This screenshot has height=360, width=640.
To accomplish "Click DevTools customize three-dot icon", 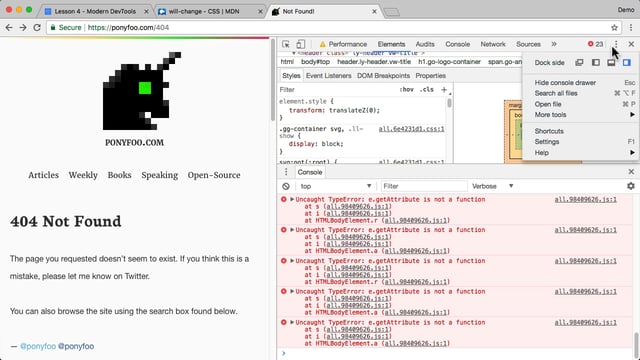I will point(616,44).
